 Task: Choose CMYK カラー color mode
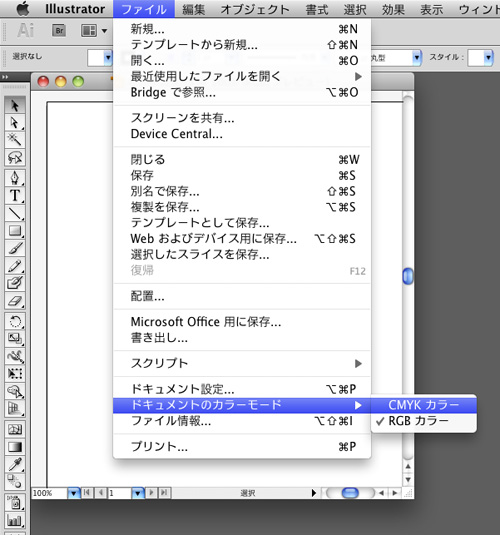[x=424, y=405]
